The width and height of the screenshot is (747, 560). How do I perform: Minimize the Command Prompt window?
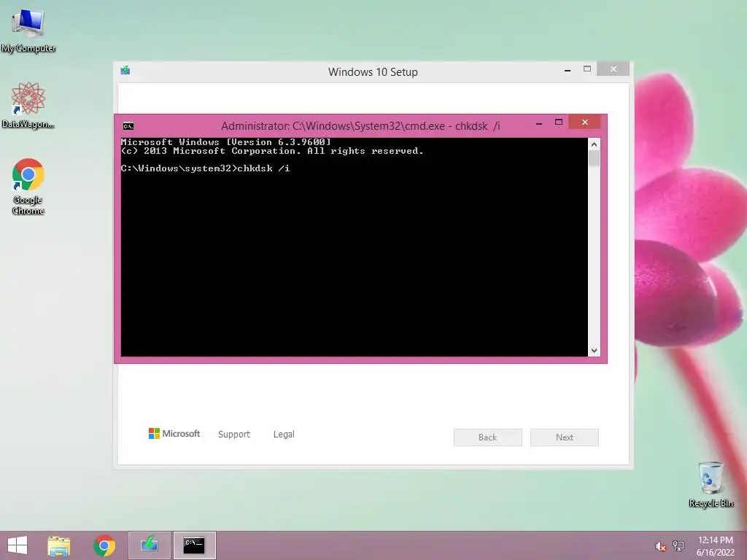(x=539, y=123)
